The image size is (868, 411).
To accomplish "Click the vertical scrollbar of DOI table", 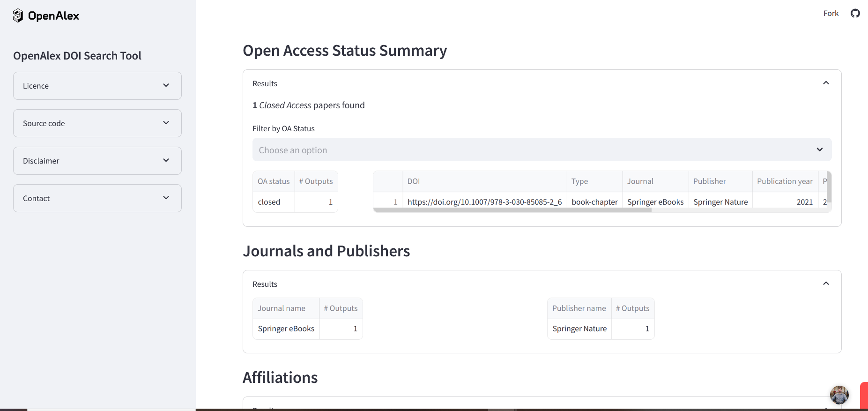I will click(829, 187).
